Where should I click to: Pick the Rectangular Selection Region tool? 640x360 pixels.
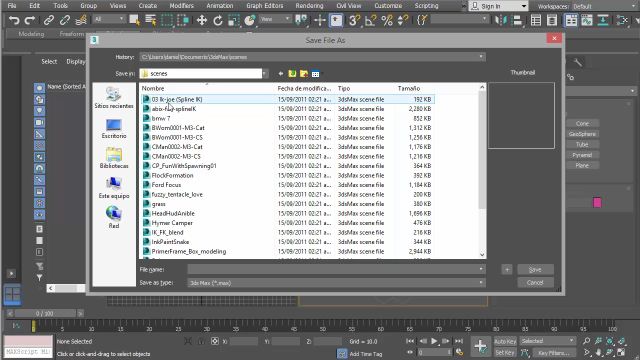point(167,20)
